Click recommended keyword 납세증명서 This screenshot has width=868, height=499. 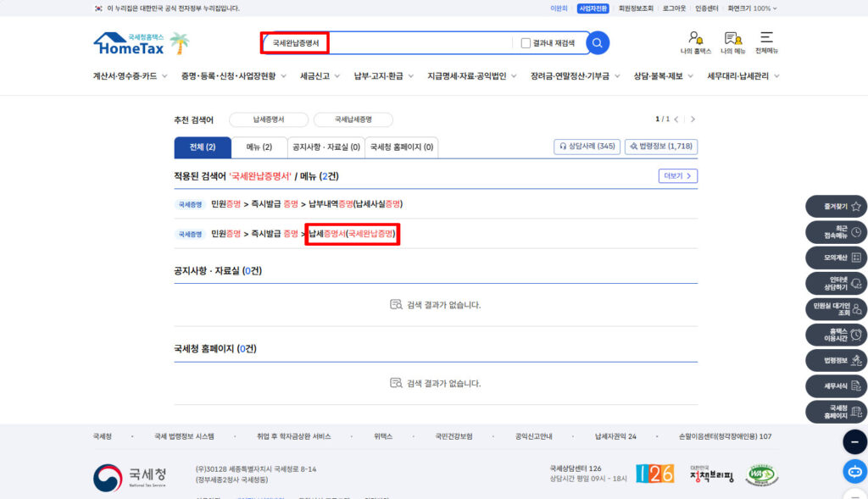click(x=269, y=119)
